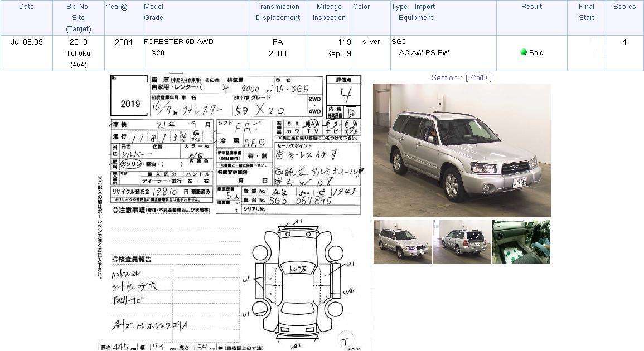Click the Sold result text
644x351 pixels.
[x=536, y=52]
